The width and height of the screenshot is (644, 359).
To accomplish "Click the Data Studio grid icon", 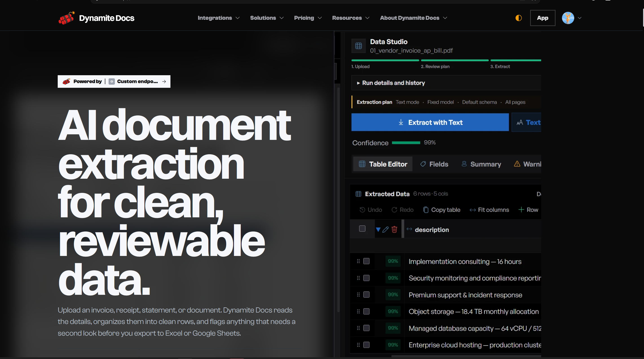I will pos(359,46).
